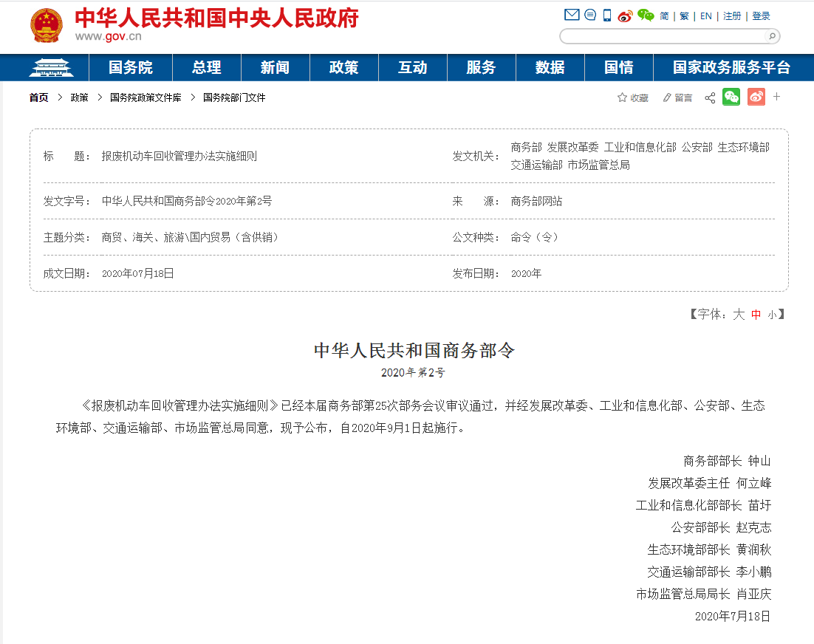Click document number 中华人民共和国商务部令2020年第2号
This screenshot has width=814, height=644.
point(187,201)
